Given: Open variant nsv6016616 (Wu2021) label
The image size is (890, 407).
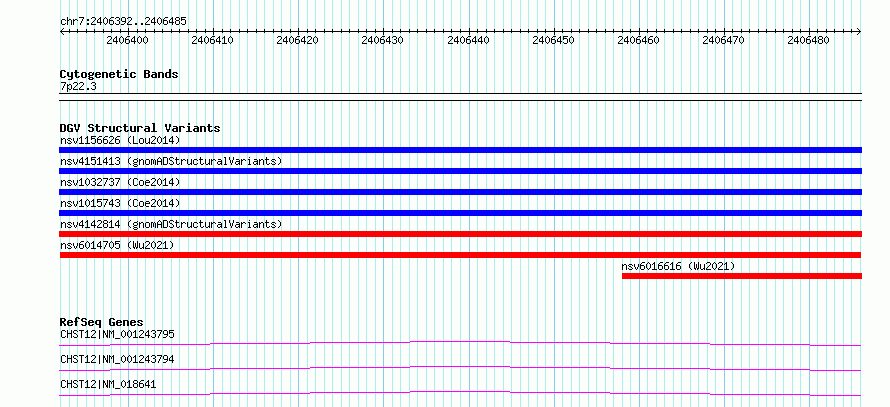Looking at the screenshot, I should point(679,266).
